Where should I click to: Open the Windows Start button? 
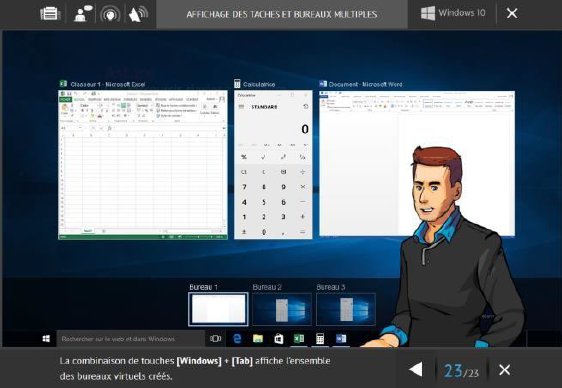[46, 339]
